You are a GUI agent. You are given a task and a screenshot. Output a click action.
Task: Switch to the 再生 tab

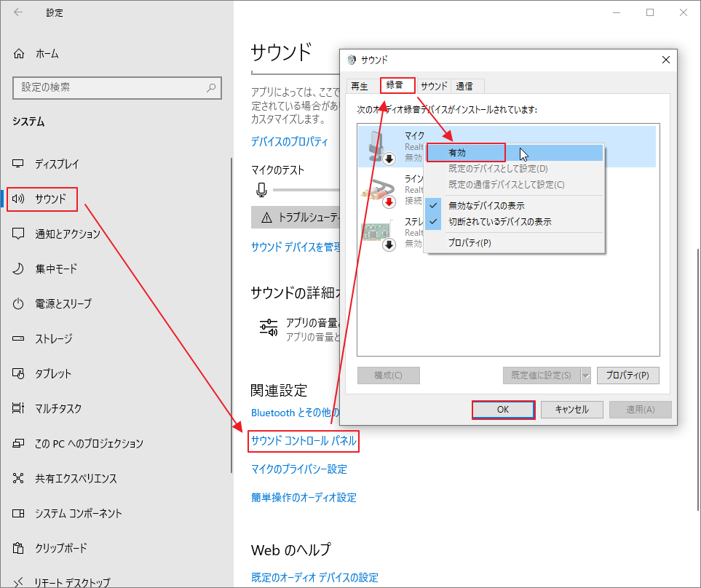360,85
